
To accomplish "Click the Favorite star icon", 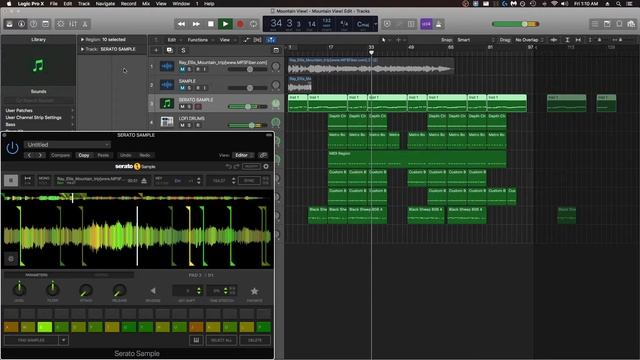I will [254, 291].
